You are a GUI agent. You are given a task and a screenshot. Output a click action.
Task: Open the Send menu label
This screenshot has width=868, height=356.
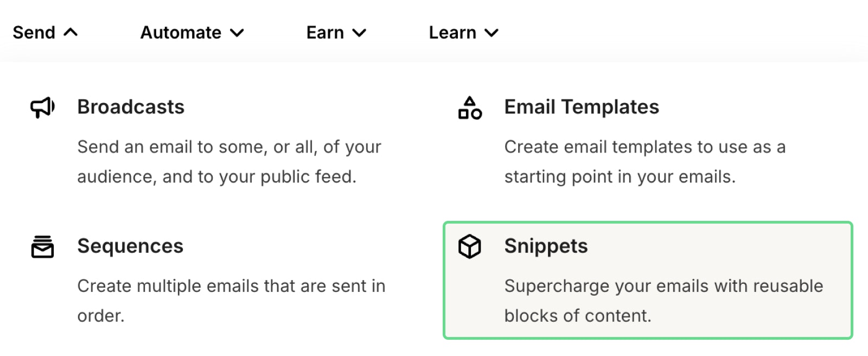(34, 33)
